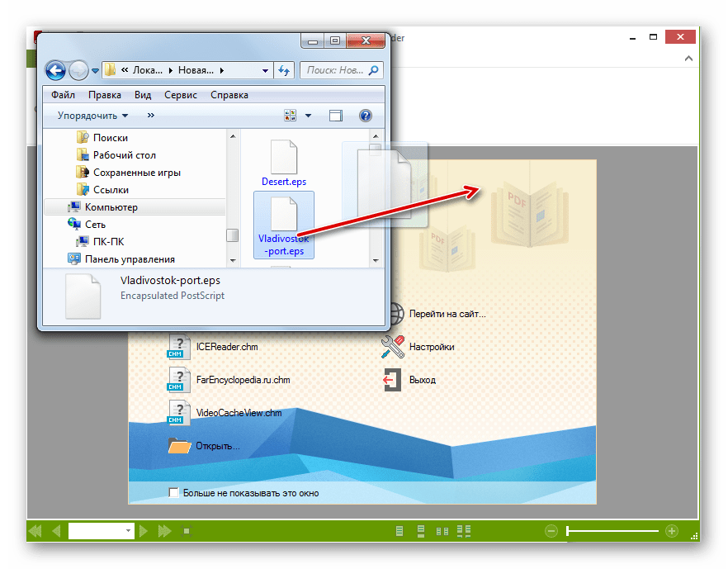728x569 pixels.
Task: Click the ICEReader.chm CHM file icon
Action: 179,347
